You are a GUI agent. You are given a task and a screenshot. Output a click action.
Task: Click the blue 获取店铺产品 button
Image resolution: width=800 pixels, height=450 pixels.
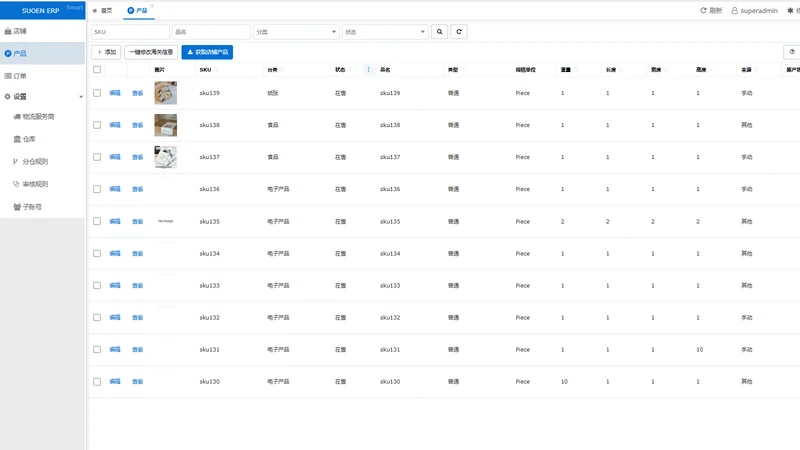(x=207, y=52)
